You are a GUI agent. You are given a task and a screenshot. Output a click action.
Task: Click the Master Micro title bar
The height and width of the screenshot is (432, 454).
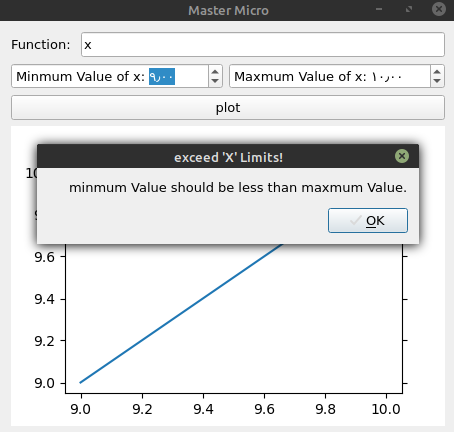pyautogui.click(x=228, y=10)
